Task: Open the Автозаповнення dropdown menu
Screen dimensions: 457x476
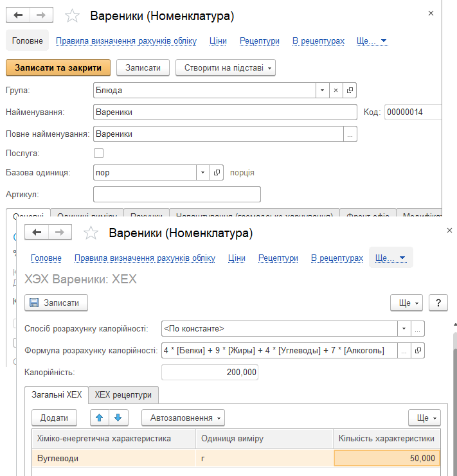Action: coord(183,418)
